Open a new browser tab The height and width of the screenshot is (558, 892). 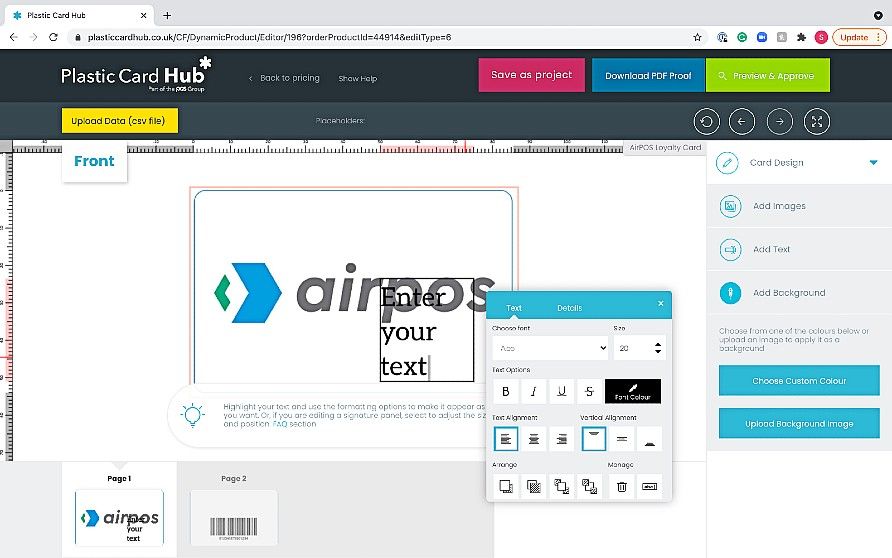(x=167, y=15)
